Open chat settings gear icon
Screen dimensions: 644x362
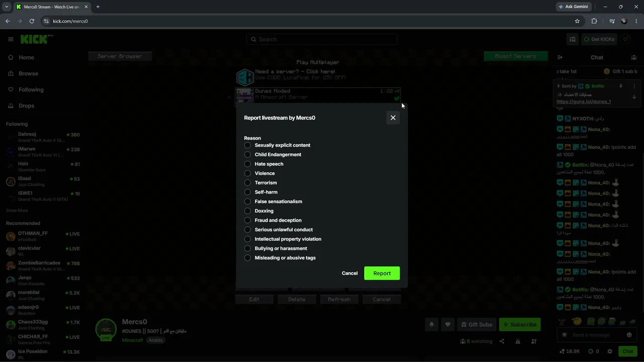pos(610,351)
